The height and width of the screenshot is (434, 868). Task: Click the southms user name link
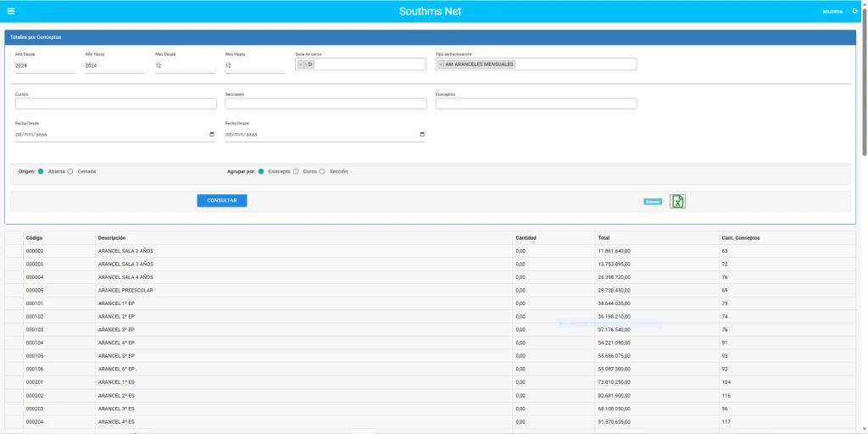[x=832, y=12]
